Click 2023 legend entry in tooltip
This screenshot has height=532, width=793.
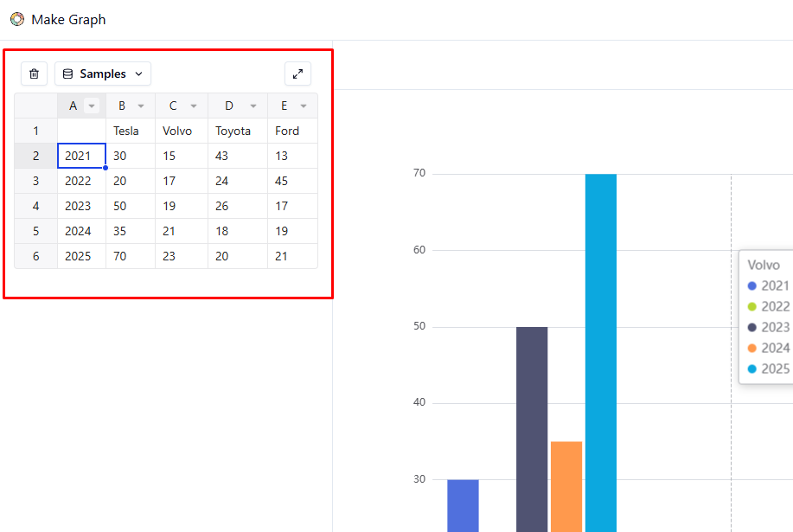tap(770, 327)
